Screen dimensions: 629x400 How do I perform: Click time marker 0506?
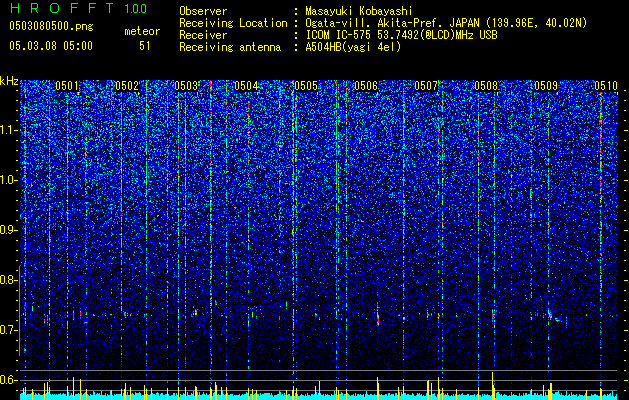click(x=366, y=86)
